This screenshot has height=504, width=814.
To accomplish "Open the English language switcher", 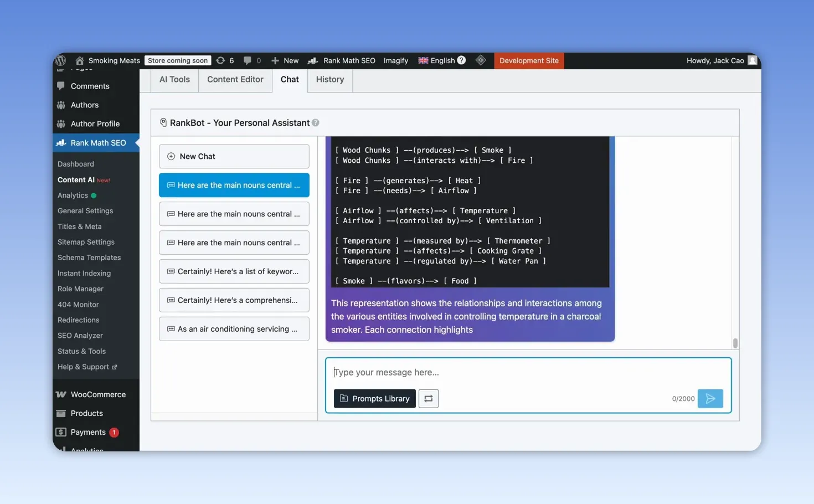I will tap(436, 60).
